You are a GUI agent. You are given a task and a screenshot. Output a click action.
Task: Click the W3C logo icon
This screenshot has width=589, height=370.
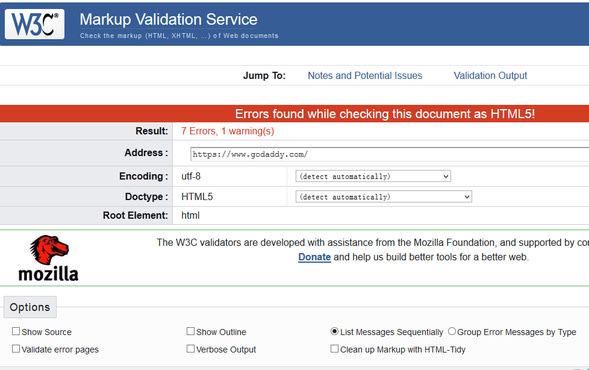pos(35,24)
